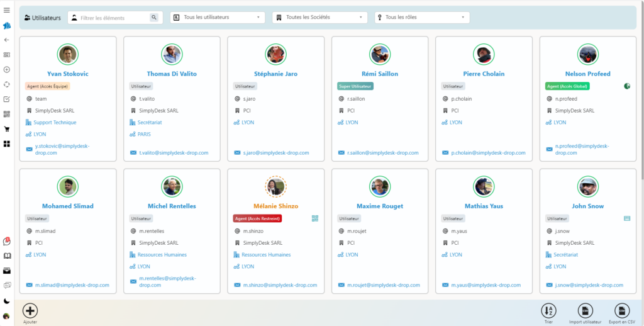Expand the "Tous les rôles" dropdown
This screenshot has height=326, width=644.
(x=422, y=18)
